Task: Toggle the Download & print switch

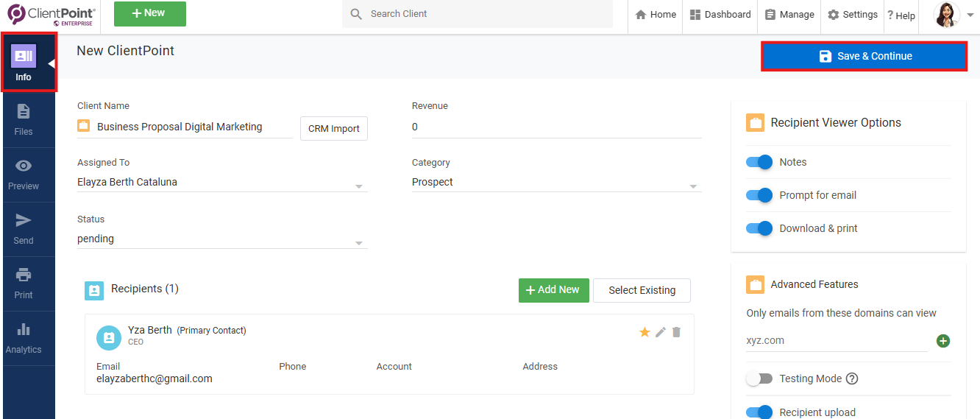Action: click(x=759, y=228)
